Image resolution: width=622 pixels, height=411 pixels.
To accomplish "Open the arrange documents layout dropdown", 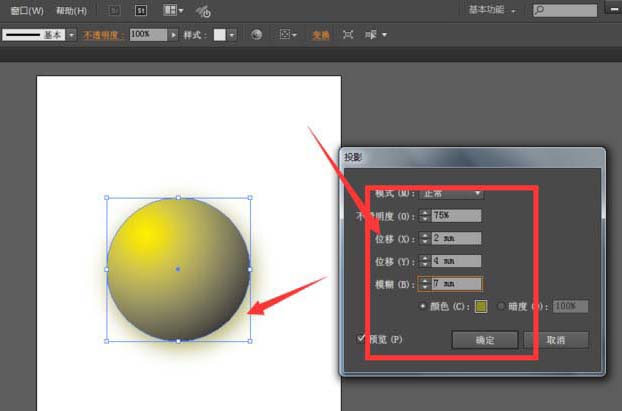I will point(173,10).
